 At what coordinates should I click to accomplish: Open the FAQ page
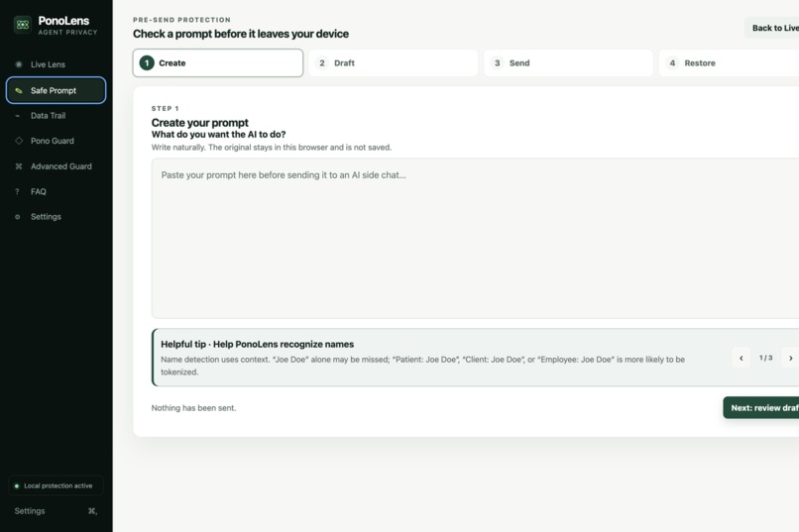click(57, 191)
